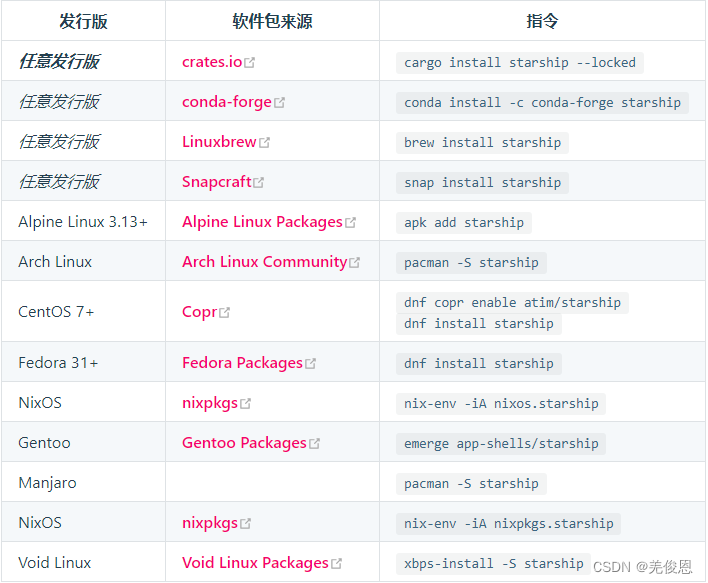Click the external-link icon next to Linuxbrew
The width and height of the screenshot is (708, 583).
(x=264, y=143)
